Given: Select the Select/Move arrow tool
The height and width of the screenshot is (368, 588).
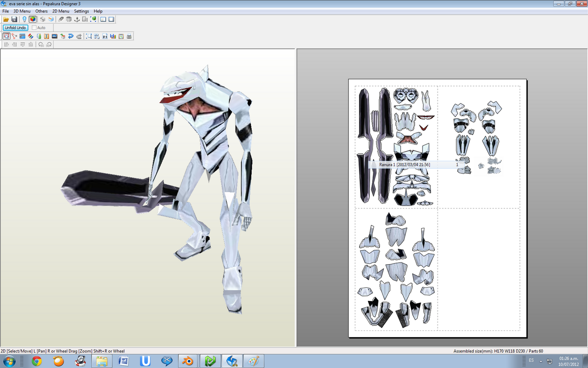Looking at the screenshot, I should tap(6, 36).
